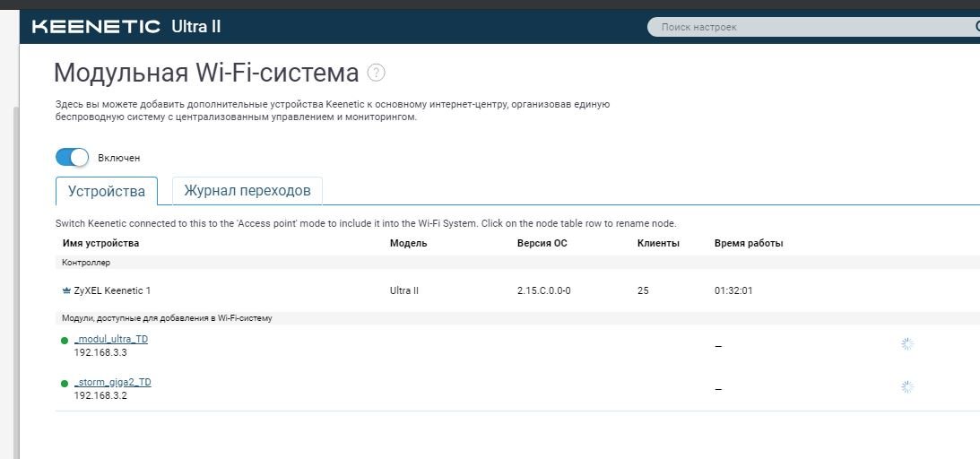Click the Имя устройства column header
The height and width of the screenshot is (459, 980).
coord(100,244)
